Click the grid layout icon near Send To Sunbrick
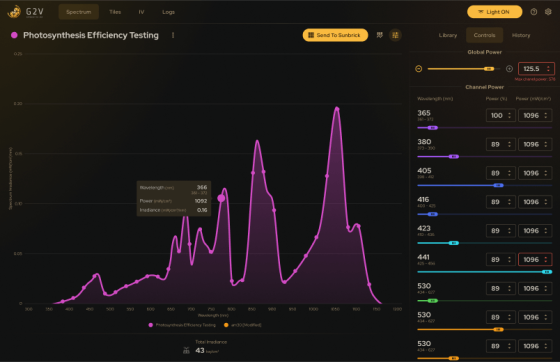This screenshot has width=560, height=362. pos(395,35)
